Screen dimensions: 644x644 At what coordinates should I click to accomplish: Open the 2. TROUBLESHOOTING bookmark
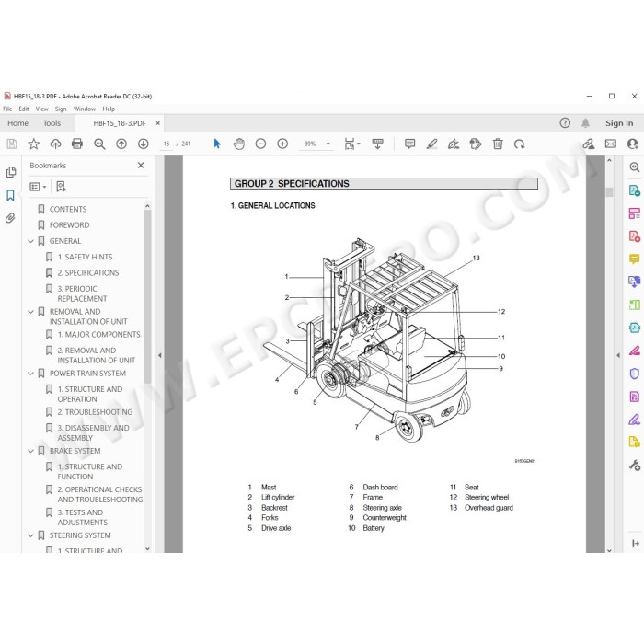(95, 412)
